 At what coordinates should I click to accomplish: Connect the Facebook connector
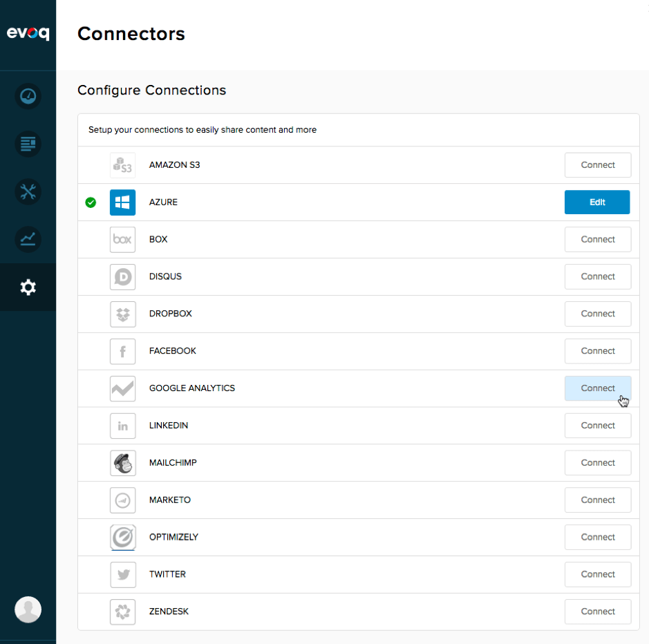click(x=598, y=351)
